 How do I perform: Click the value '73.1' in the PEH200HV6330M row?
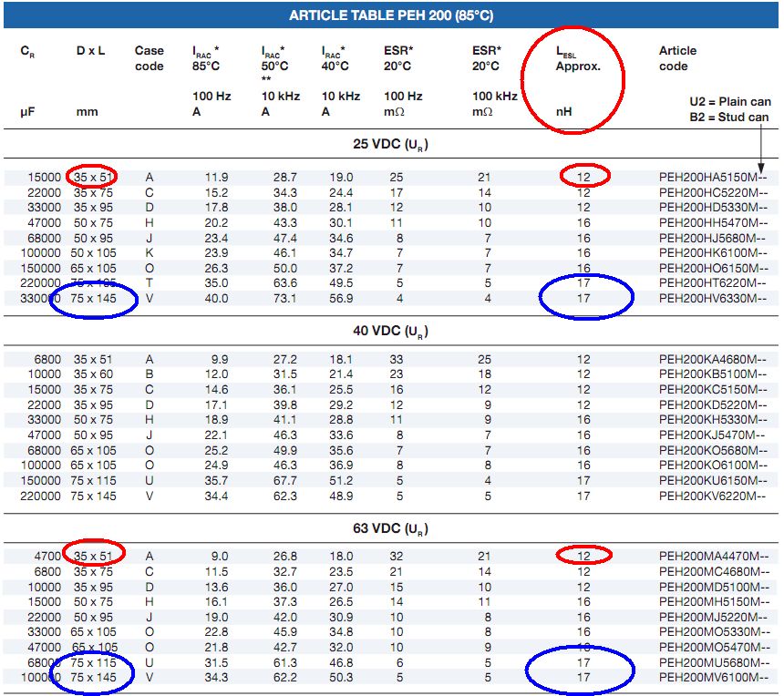click(x=284, y=298)
